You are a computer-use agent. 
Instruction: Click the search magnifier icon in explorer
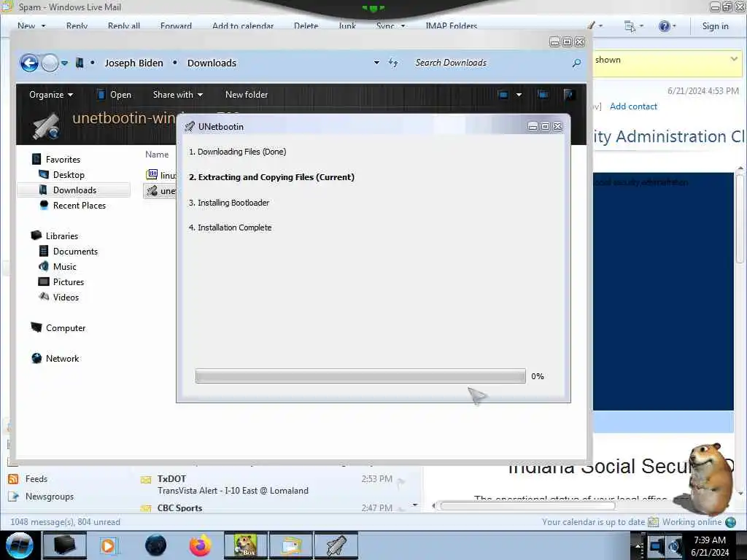coord(576,63)
